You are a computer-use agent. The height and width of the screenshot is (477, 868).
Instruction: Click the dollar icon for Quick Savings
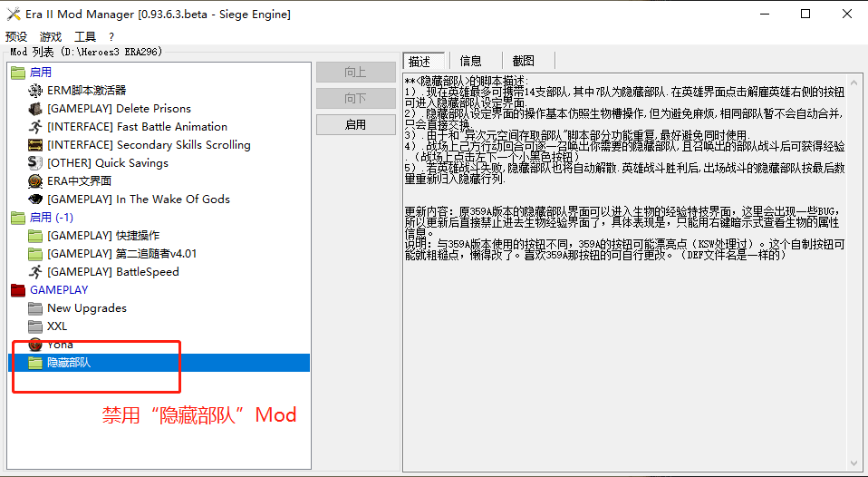click(x=35, y=163)
